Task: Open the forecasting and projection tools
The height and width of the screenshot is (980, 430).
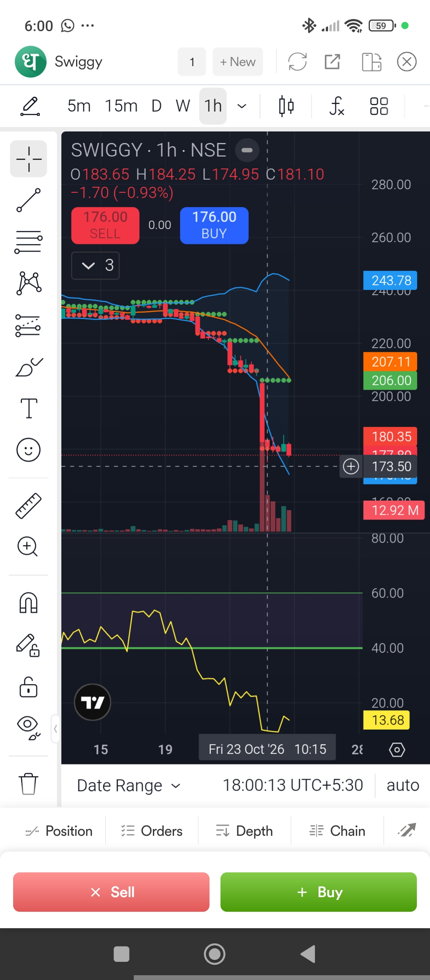Action: point(29,325)
